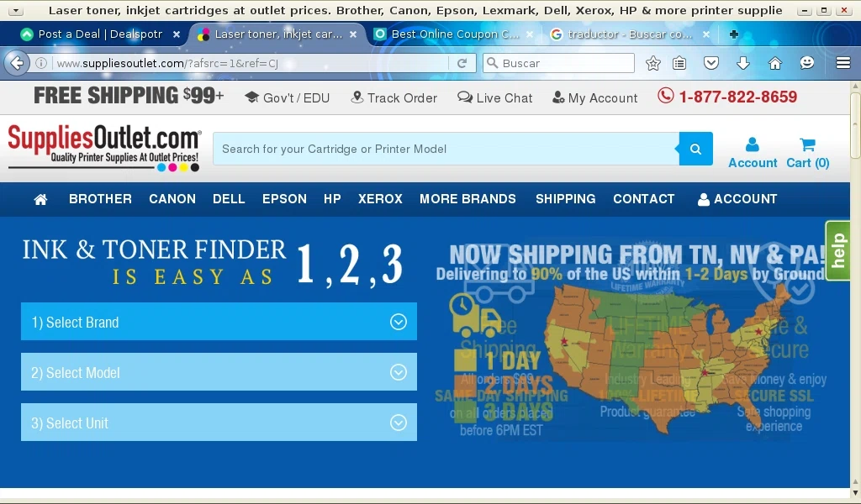This screenshot has width=861, height=504.
Task: Call phone number 1-877-822-8659
Action: click(x=727, y=97)
